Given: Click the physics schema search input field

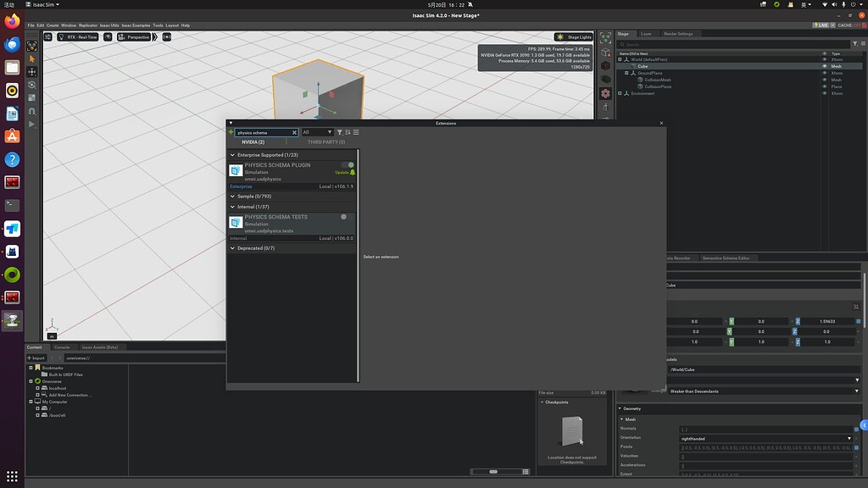Looking at the screenshot, I should point(263,132).
